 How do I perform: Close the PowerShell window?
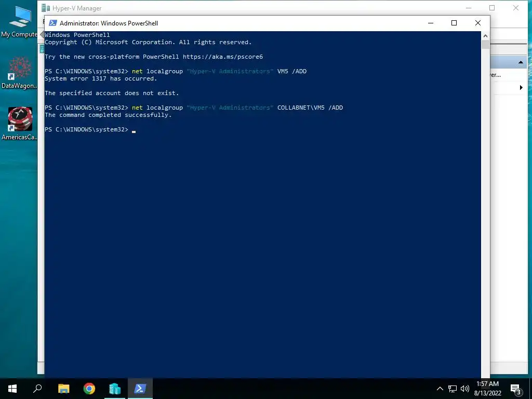[478, 23]
